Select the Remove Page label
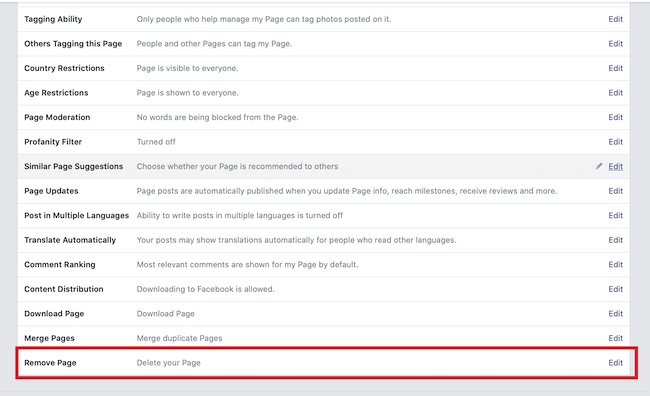 coord(50,362)
